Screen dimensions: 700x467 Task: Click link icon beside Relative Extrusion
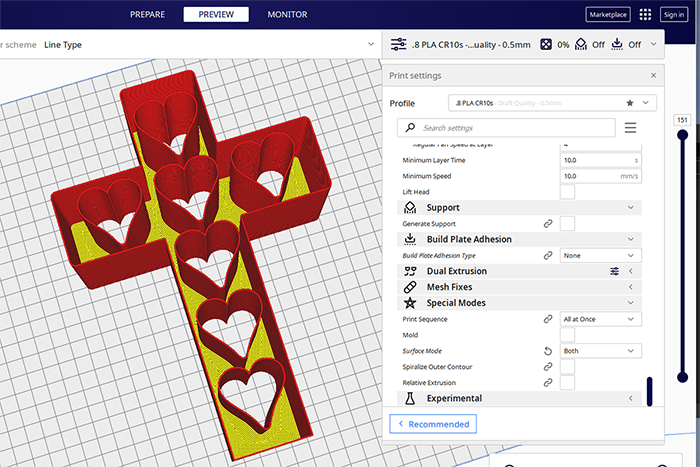[548, 383]
